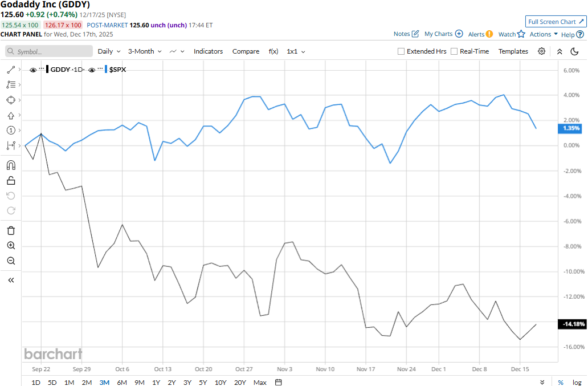The image size is (588, 386).
Task: Enable Real-Time checkbox
Action: pos(454,51)
